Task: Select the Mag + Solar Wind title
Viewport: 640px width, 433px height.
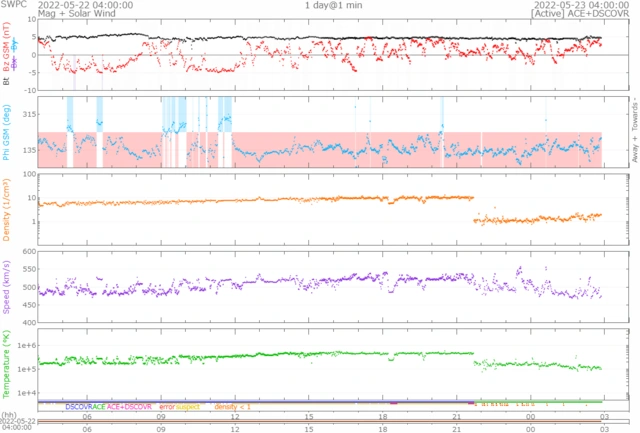Action: (x=77, y=13)
